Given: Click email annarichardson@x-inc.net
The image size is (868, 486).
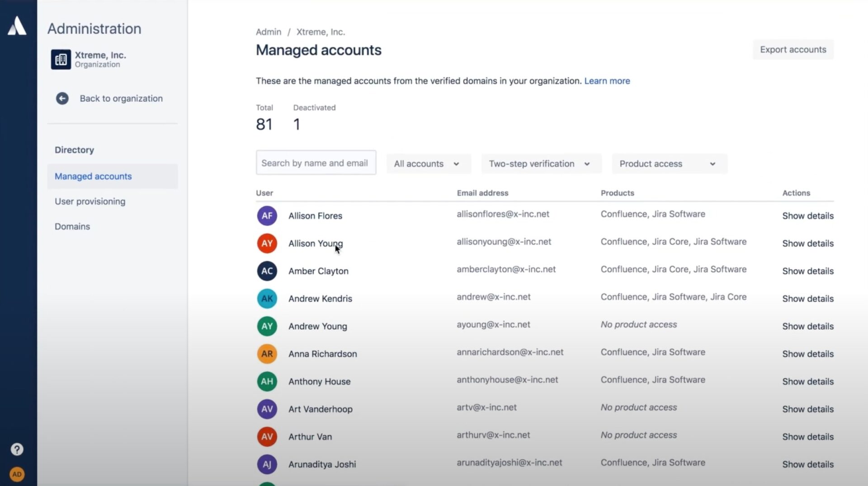Looking at the screenshot, I should (x=510, y=352).
